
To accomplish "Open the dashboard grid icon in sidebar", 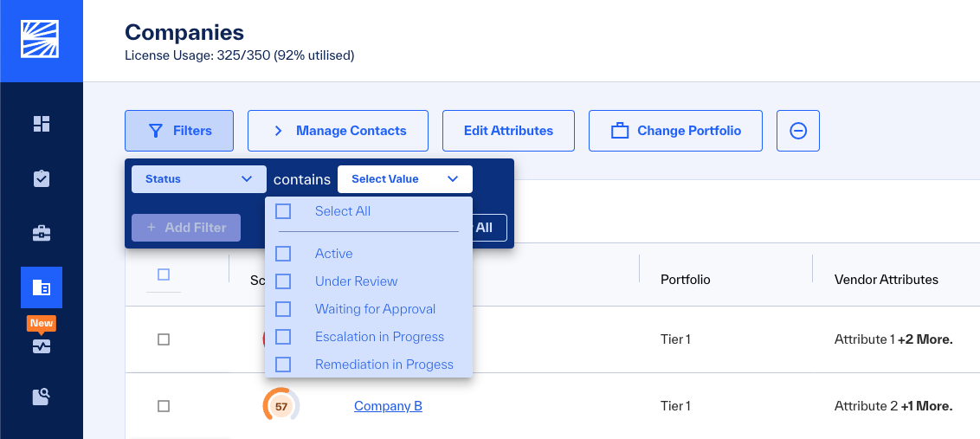I will coord(42,124).
